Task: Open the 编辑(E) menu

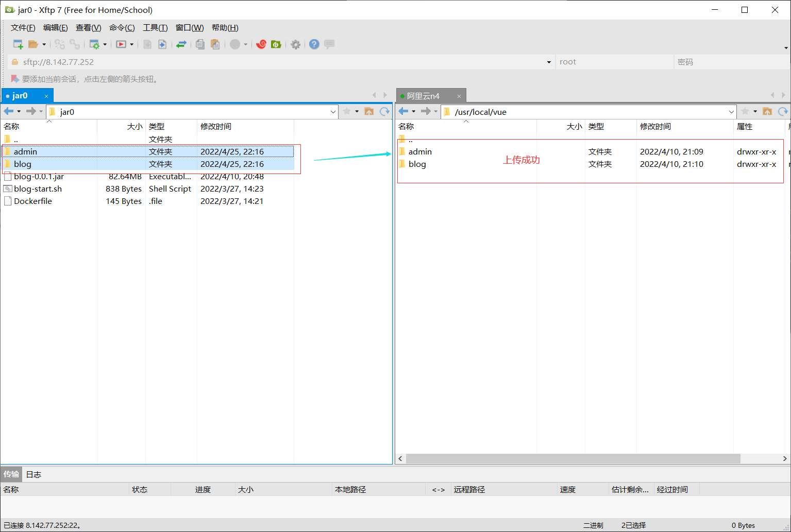Action: pos(56,28)
